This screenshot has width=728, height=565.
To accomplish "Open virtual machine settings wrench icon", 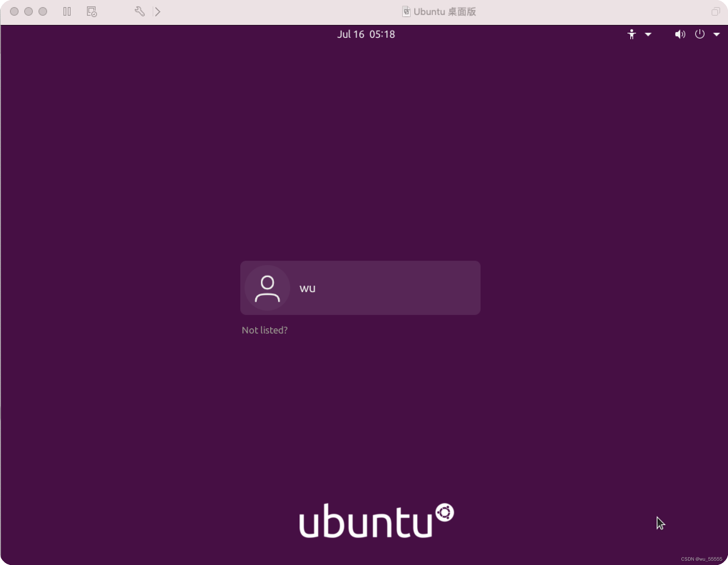I will (139, 11).
